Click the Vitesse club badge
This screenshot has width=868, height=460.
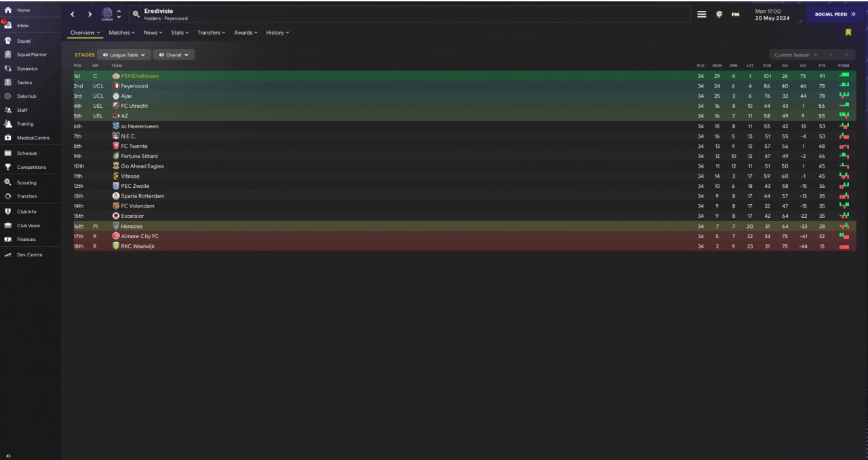tap(116, 176)
